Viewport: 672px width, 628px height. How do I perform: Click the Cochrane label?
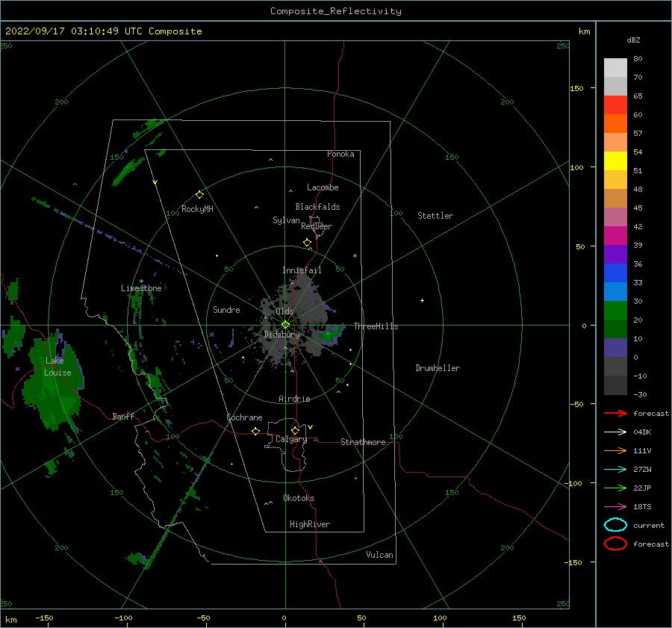coord(244,417)
